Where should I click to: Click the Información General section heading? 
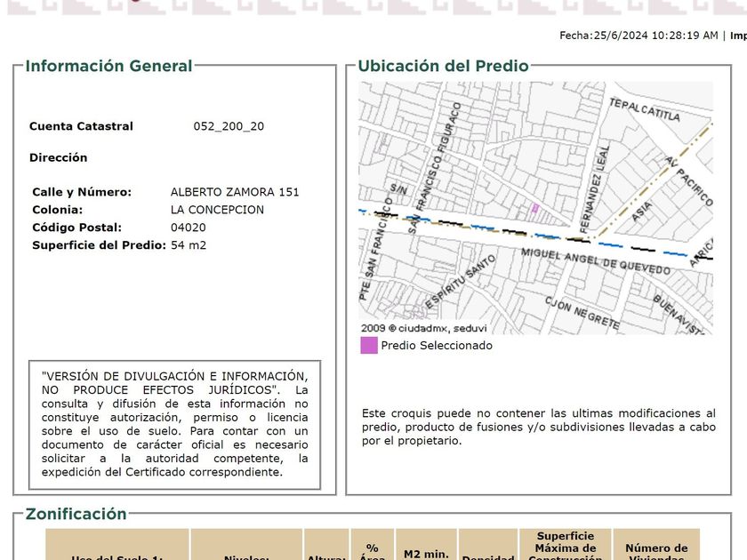coord(108,66)
